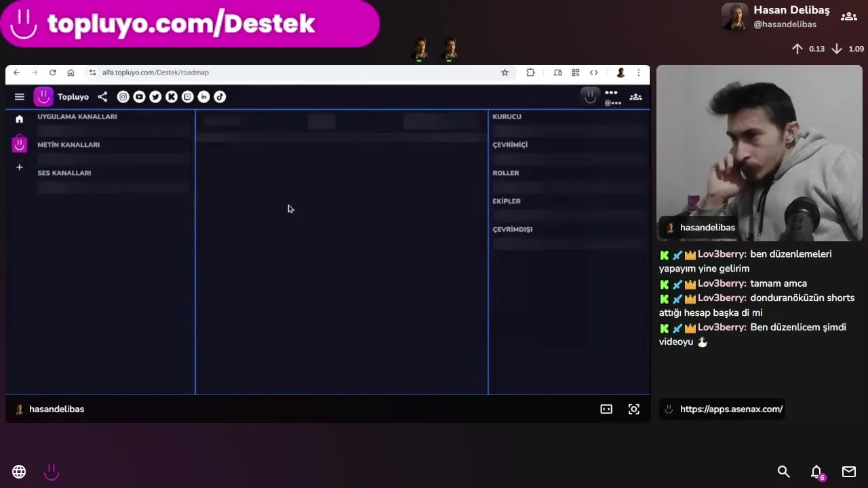Click the media device icon in browser toolbar
The height and width of the screenshot is (488, 868).
coord(557,73)
